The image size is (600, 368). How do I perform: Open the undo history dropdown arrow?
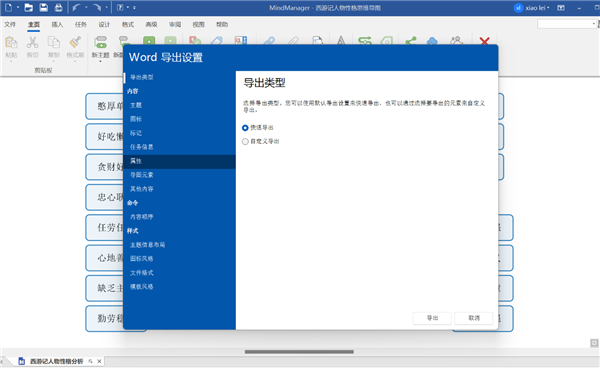tap(86, 7)
